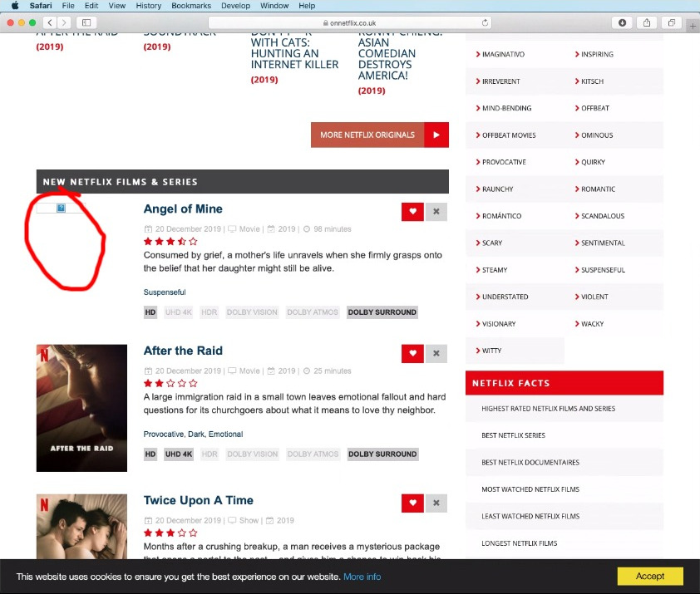Click the play arrow on More Netflix Originals
The height and width of the screenshot is (594, 700).
[x=436, y=135]
